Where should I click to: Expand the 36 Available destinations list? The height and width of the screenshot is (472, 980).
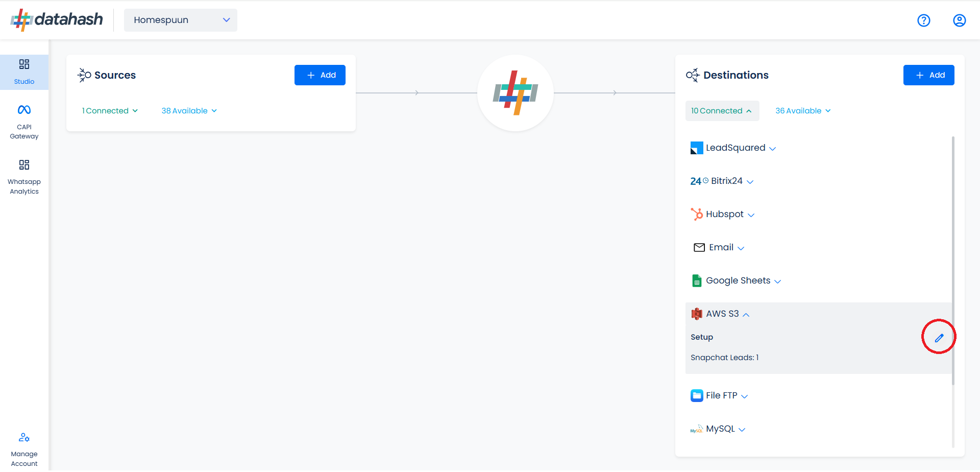coord(803,111)
